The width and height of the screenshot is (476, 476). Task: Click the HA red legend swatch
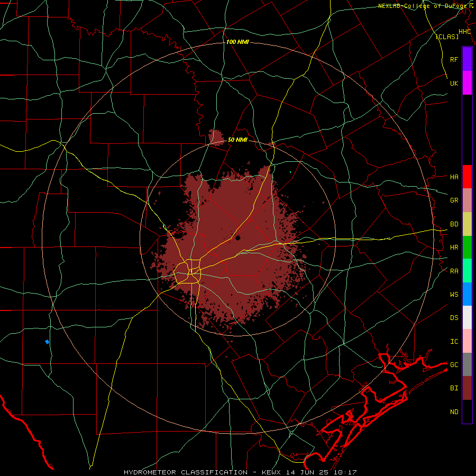(x=467, y=177)
